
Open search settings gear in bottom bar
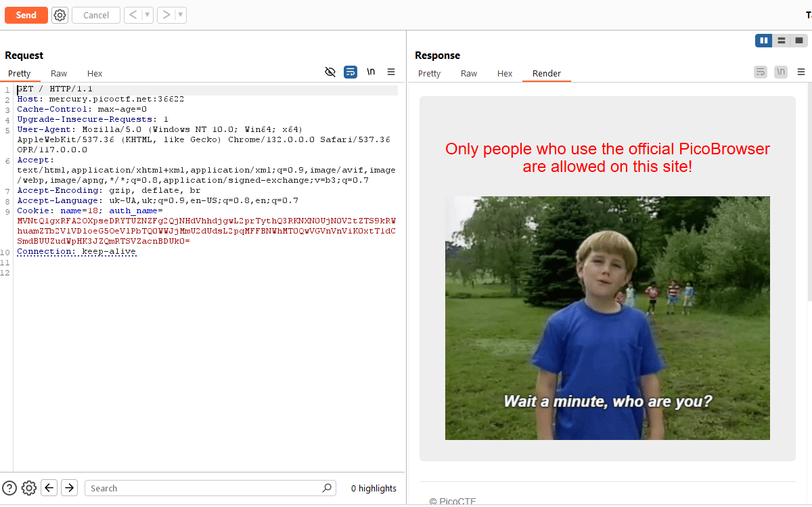click(28, 488)
